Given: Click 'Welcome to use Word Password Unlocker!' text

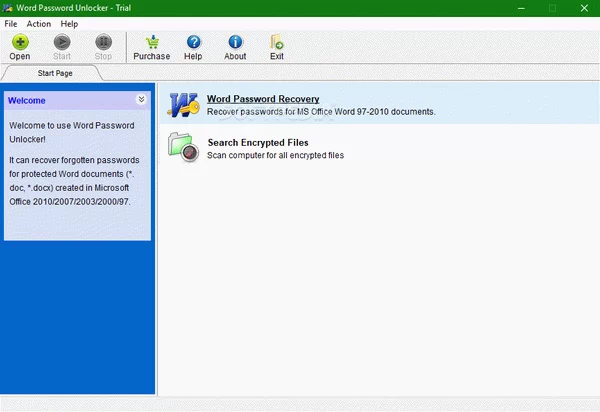Looking at the screenshot, I should pyautogui.click(x=72, y=132).
